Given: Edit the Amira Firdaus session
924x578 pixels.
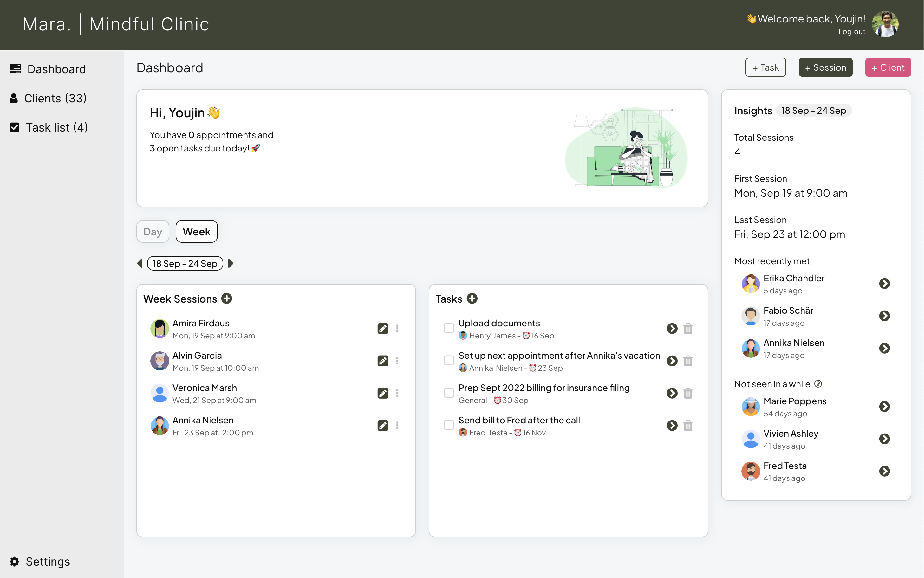Looking at the screenshot, I should point(383,328).
